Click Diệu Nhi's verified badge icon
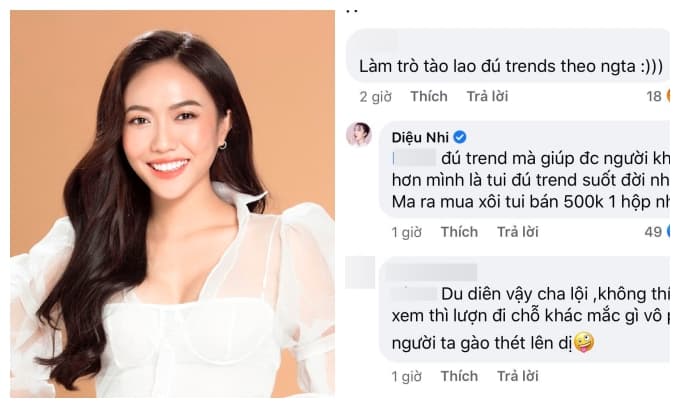This screenshot has height=408, width=680. (x=460, y=137)
